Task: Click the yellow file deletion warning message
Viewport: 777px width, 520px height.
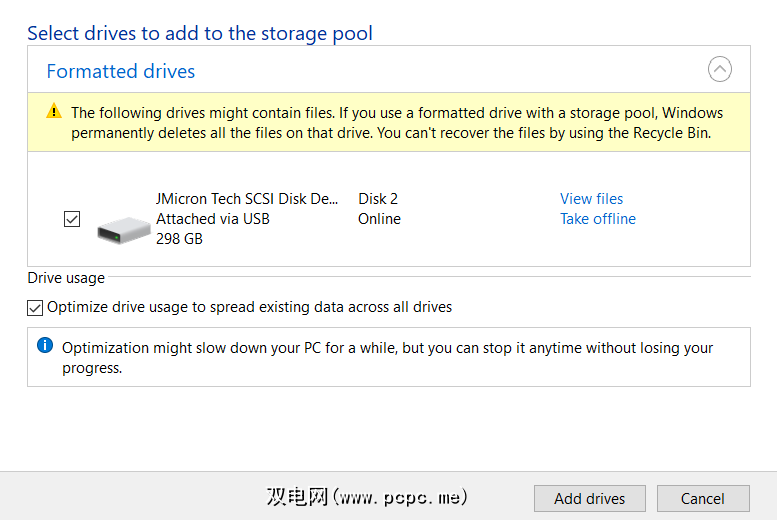Action: 396,122
